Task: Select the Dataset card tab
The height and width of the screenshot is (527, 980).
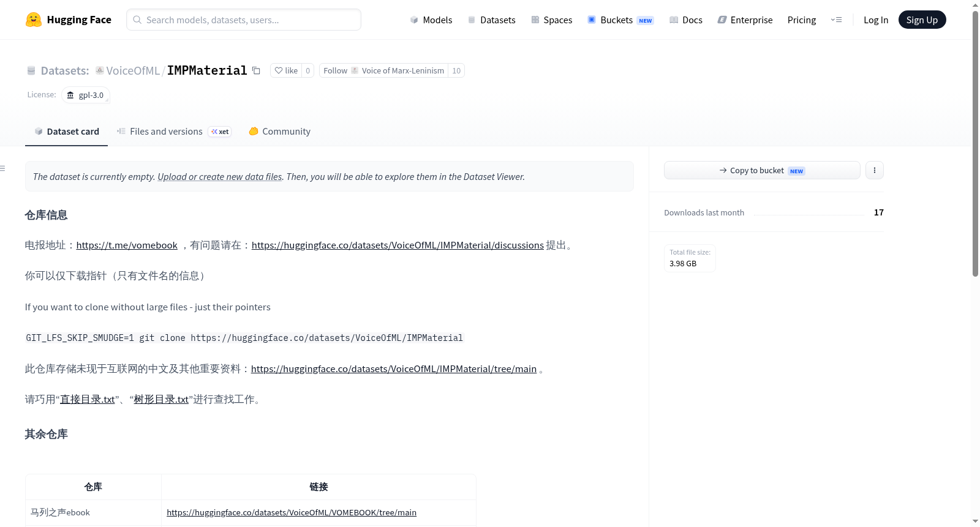Action: point(66,132)
